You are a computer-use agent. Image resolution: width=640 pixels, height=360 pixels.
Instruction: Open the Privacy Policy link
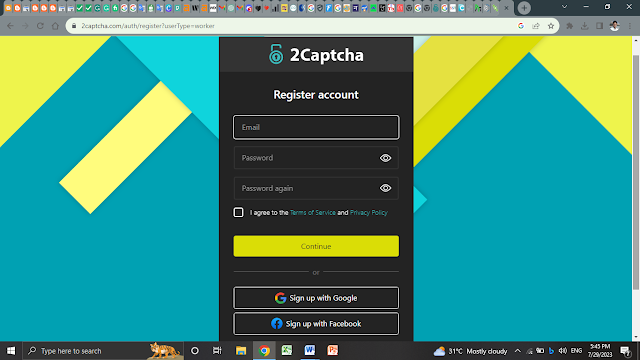(369, 213)
